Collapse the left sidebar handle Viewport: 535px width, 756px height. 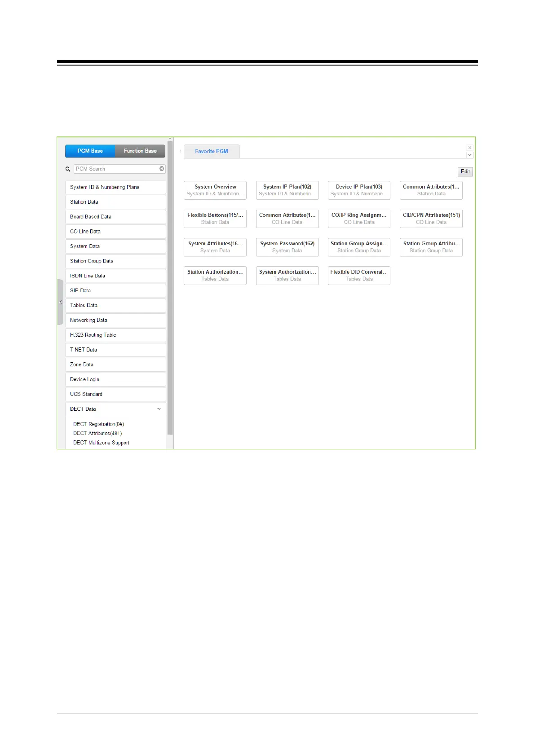pos(60,302)
